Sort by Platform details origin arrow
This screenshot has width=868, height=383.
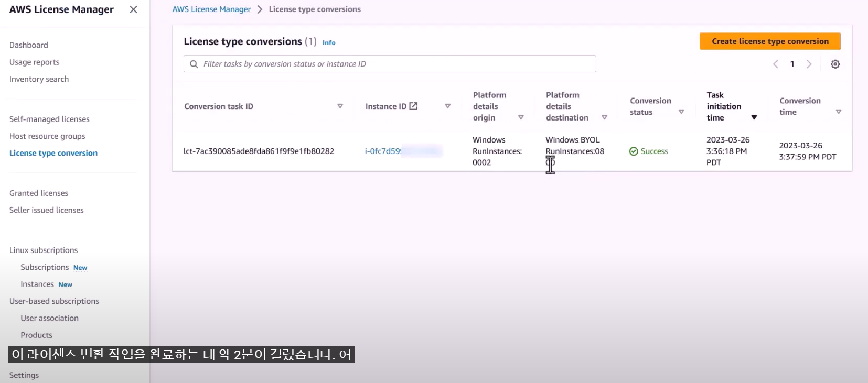[x=521, y=117]
